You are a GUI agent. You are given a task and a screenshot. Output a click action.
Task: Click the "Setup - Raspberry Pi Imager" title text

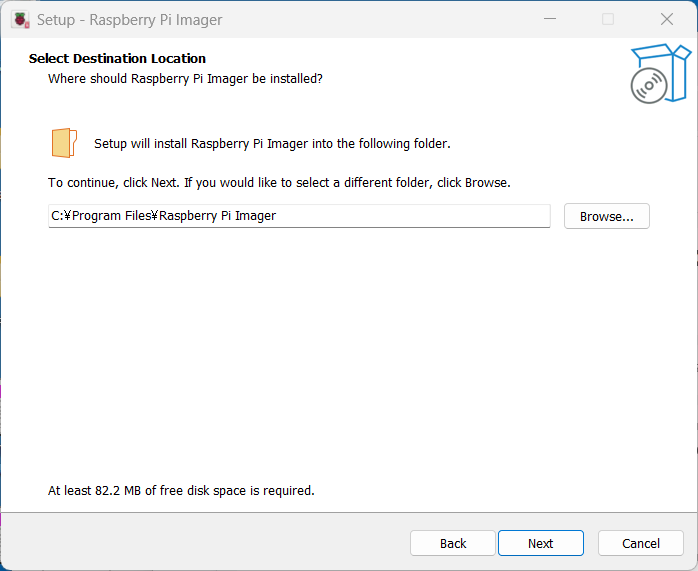click(130, 20)
